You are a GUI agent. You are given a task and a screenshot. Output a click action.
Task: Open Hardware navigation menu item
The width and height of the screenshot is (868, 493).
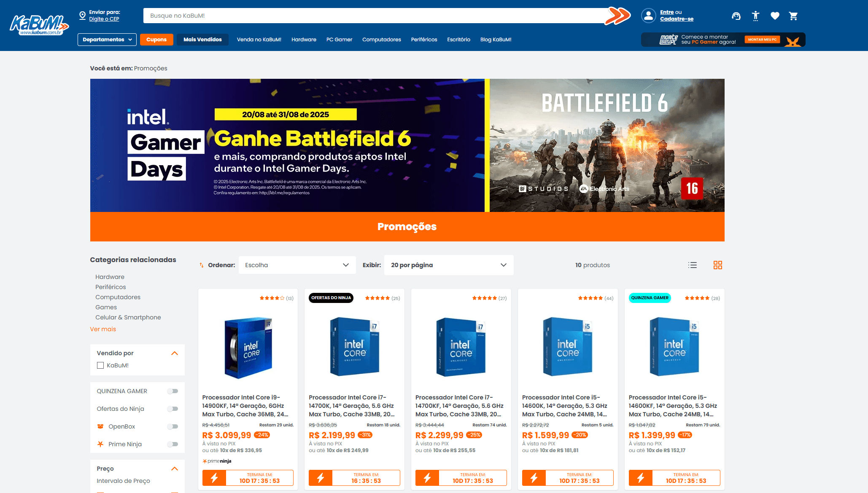(x=304, y=40)
